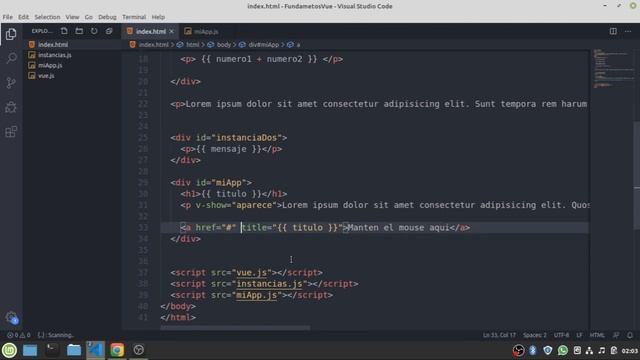Image resolution: width=640 pixels, height=360 pixels.
Task: Open the network tray icon
Action: pos(589,350)
